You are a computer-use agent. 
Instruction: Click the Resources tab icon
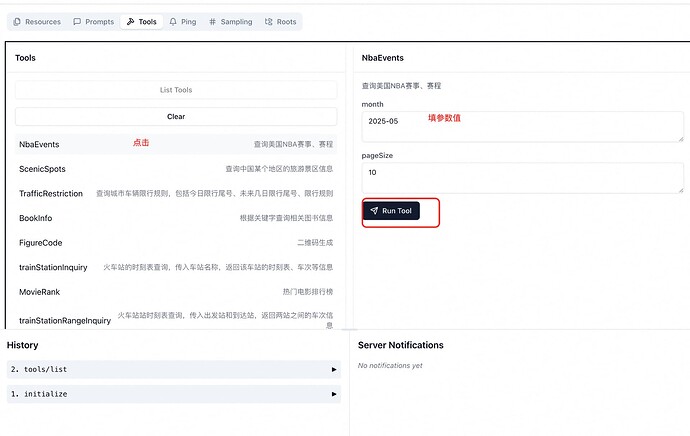(17, 22)
